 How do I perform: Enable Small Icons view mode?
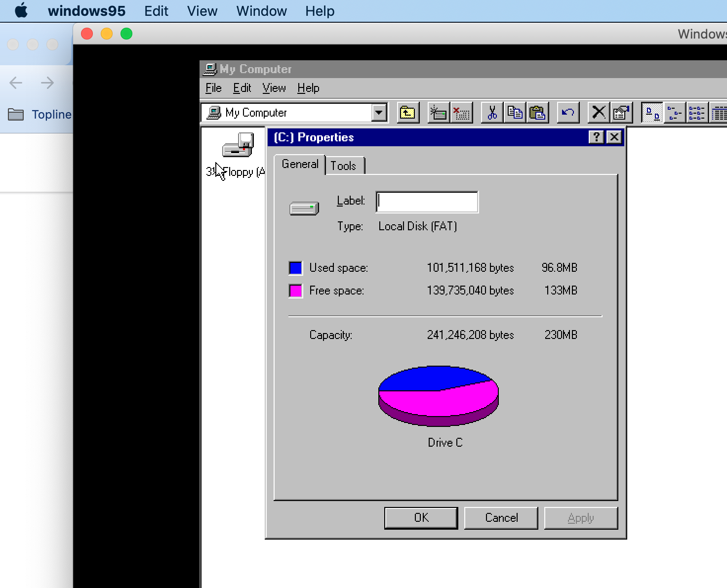tap(674, 112)
